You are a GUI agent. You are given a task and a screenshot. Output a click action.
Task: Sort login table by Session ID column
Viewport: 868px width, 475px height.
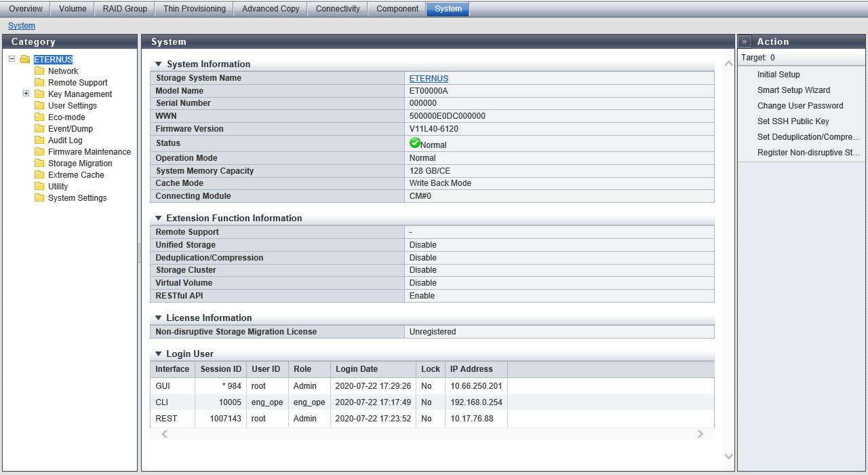click(x=220, y=369)
